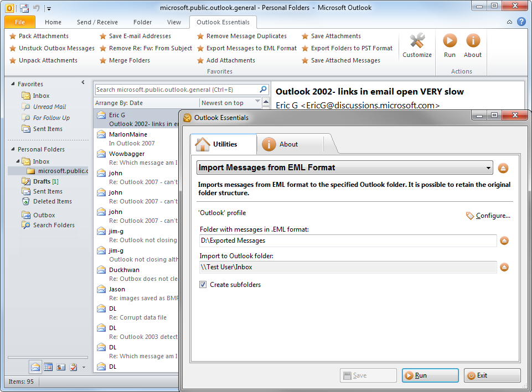Screen dimensions: 532x392
Task: Minimize the navigation pane with chevron
Action: [x=83, y=82]
